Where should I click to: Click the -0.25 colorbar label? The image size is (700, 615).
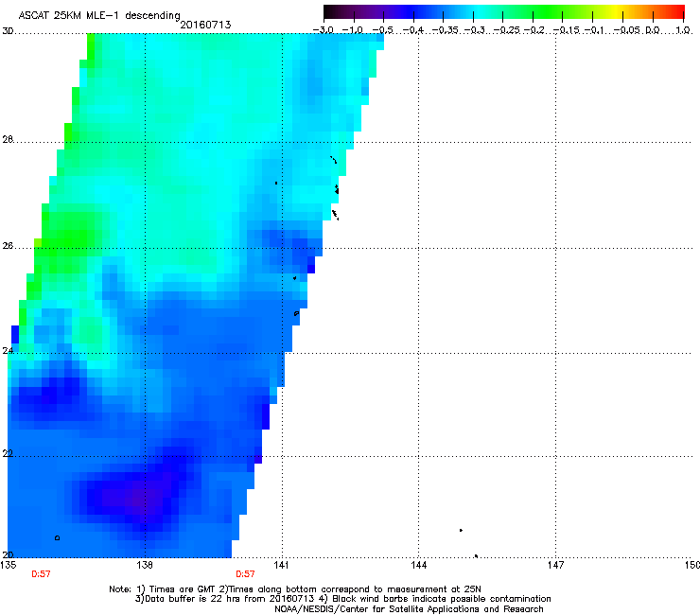(x=507, y=30)
